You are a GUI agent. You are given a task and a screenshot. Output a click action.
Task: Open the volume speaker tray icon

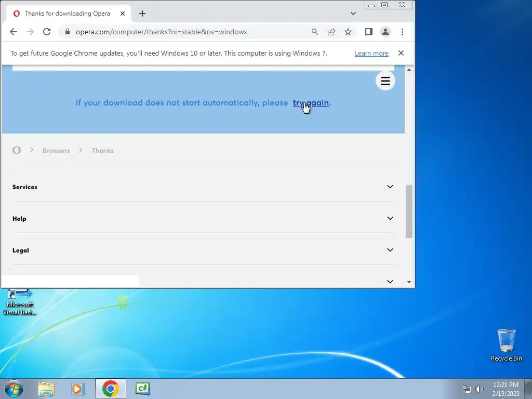coord(480,389)
